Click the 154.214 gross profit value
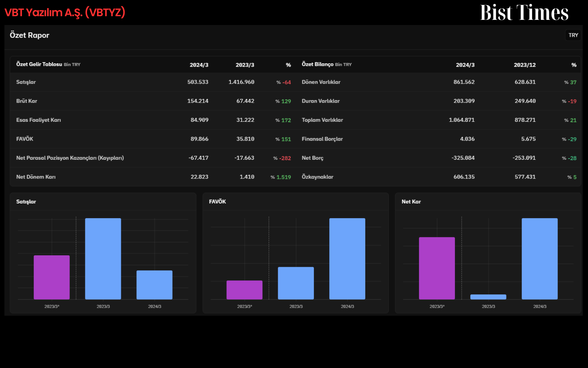Screen dimensions: 588x368 point(198,101)
